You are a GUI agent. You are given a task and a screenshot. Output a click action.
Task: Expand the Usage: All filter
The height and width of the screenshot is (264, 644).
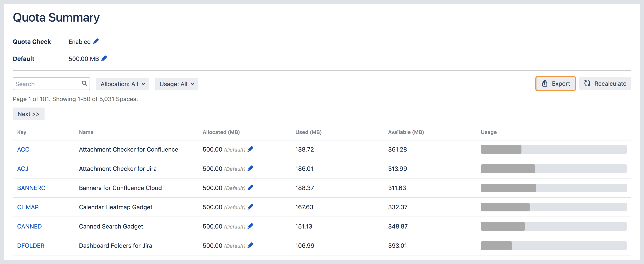click(x=176, y=84)
